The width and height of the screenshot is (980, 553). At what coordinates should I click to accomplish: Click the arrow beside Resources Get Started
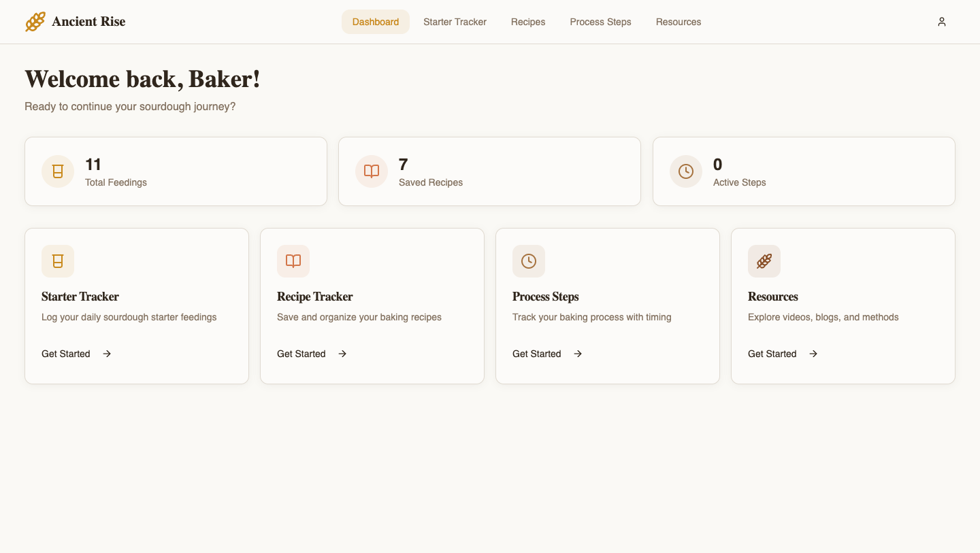click(813, 354)
